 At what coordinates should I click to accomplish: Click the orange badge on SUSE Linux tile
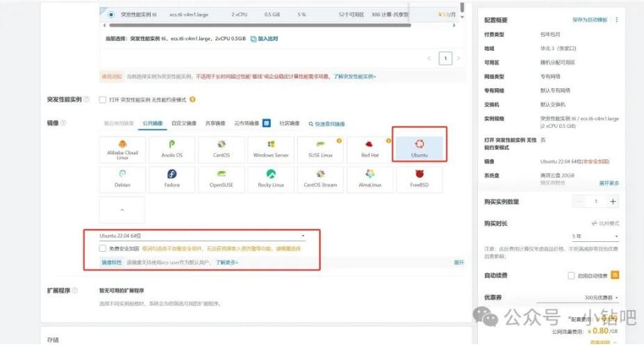(x=339, y=140)
